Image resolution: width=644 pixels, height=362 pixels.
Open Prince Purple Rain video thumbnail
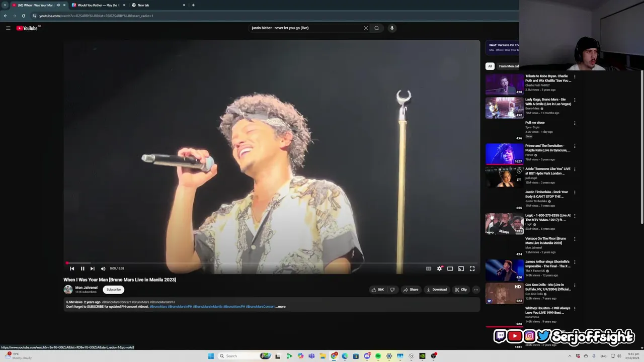[504, 154]
